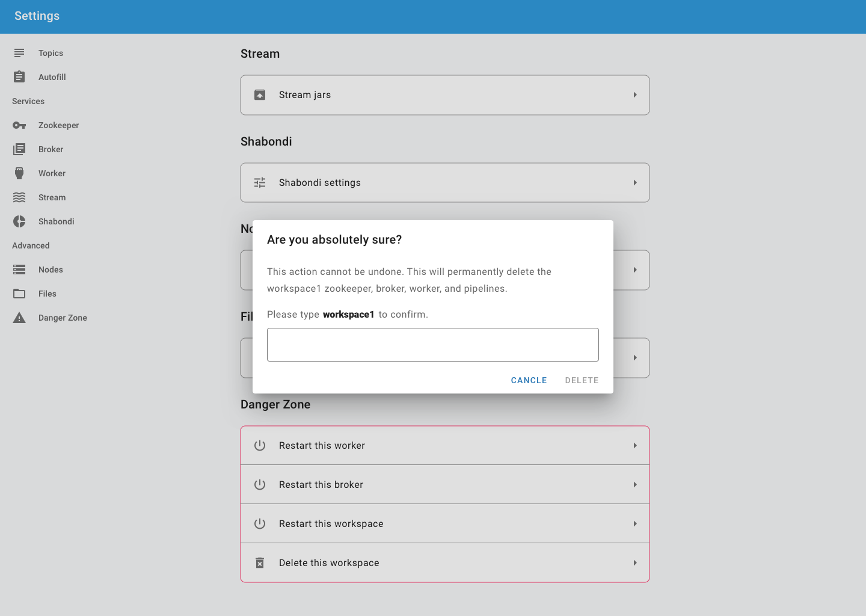The width and height of the screenshot is (866, 616).
Task: Click the 'Are you absolutely sure?' title
Action: point(334,239)
